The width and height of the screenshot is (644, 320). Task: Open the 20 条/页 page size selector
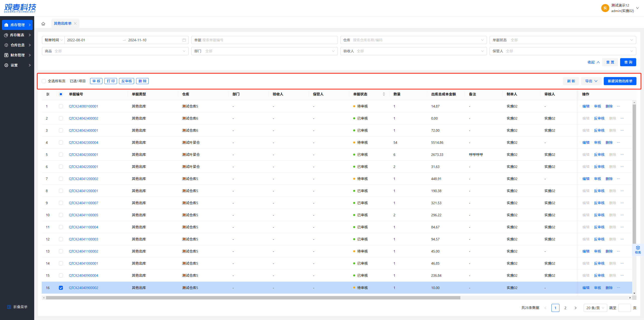coord(595,308)
